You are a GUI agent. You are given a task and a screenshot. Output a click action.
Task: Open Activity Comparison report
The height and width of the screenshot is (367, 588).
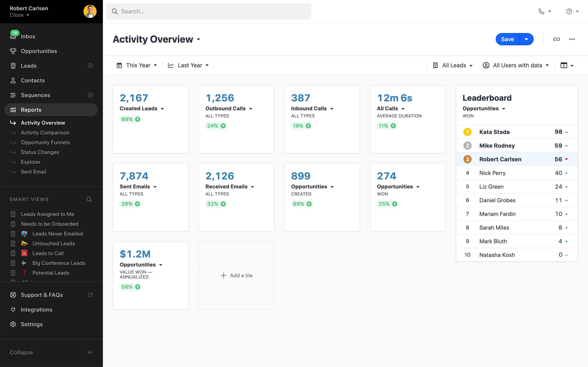[45, 133]
